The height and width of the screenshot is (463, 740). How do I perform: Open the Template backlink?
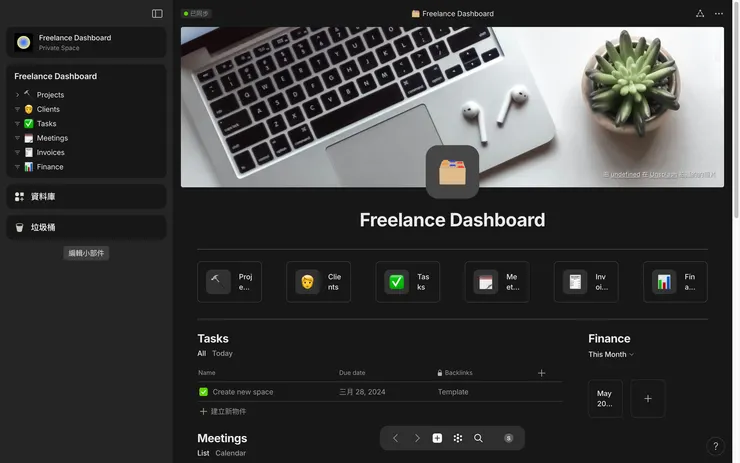click(453, 392)
